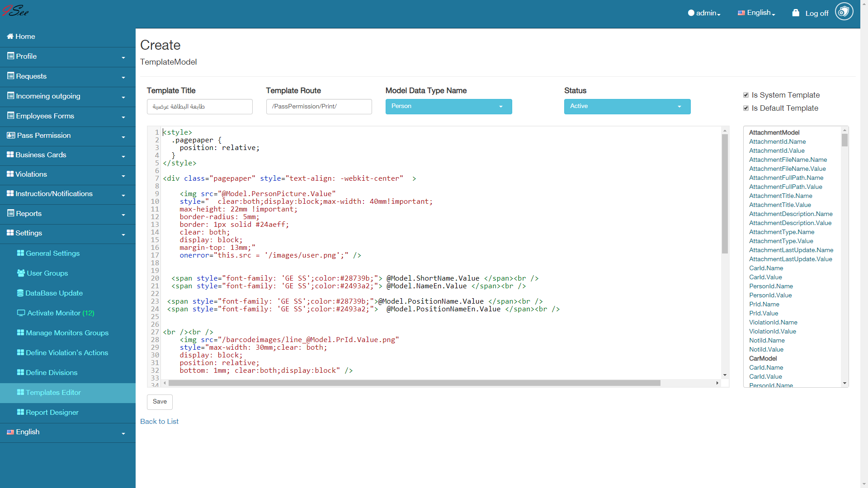Select AttachmentId.Name in the model list
The image size is (868, 488).
pyautogui.click(x=777, y=141)
